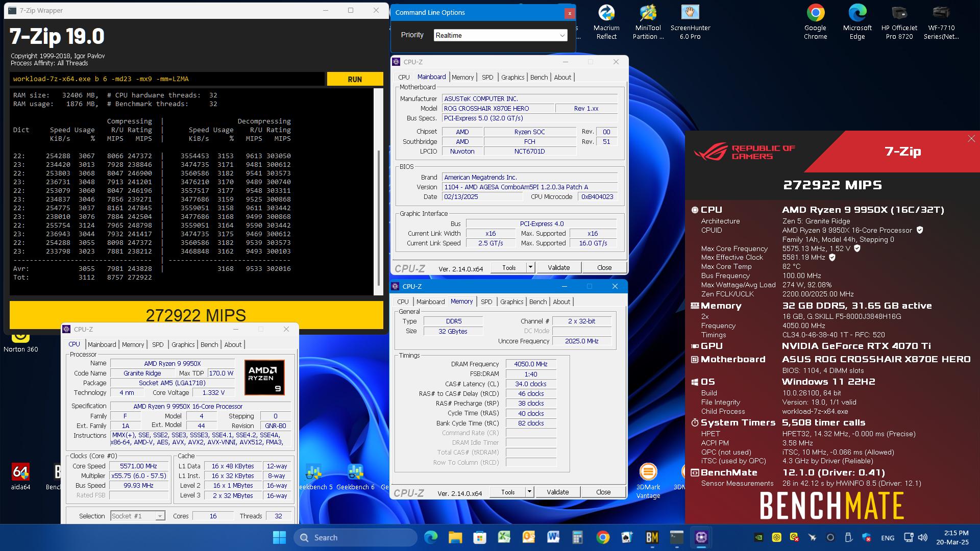Viewport: 980px width, 551px height.
Task: Open Word from the taskbar
Action: (x=553, y=537)
